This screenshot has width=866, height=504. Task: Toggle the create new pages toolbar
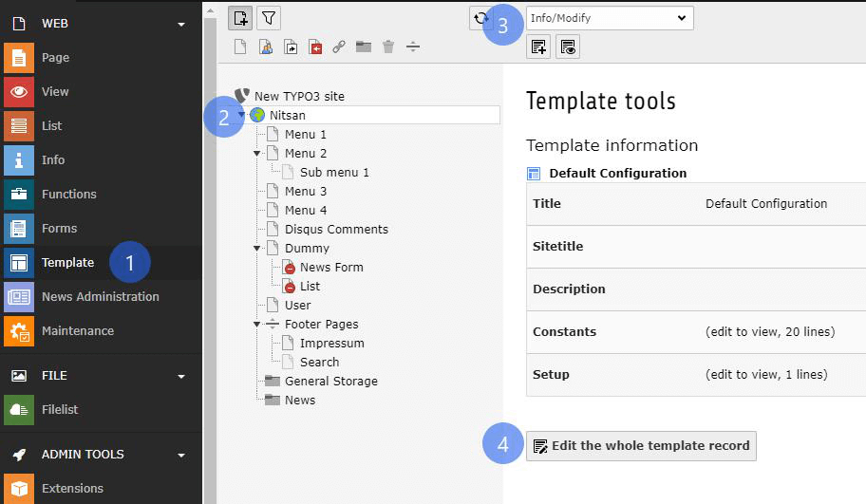pyautogui.click(x=240, y=18)
